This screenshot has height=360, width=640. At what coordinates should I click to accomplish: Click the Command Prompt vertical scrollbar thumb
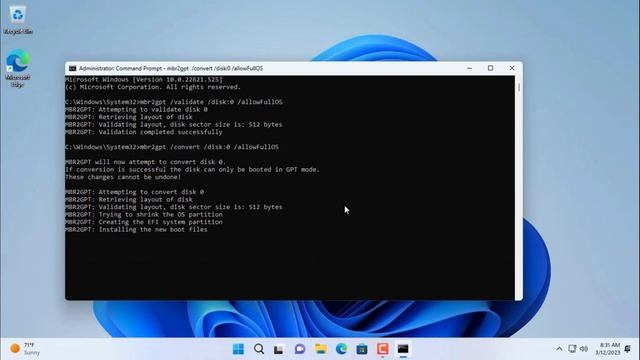pyautogui.click(x=519, y=87)
